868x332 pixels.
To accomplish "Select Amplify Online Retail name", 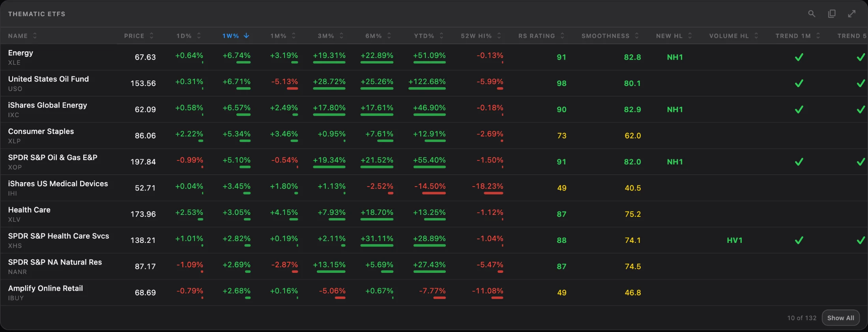I will click(x=45, y=288).
